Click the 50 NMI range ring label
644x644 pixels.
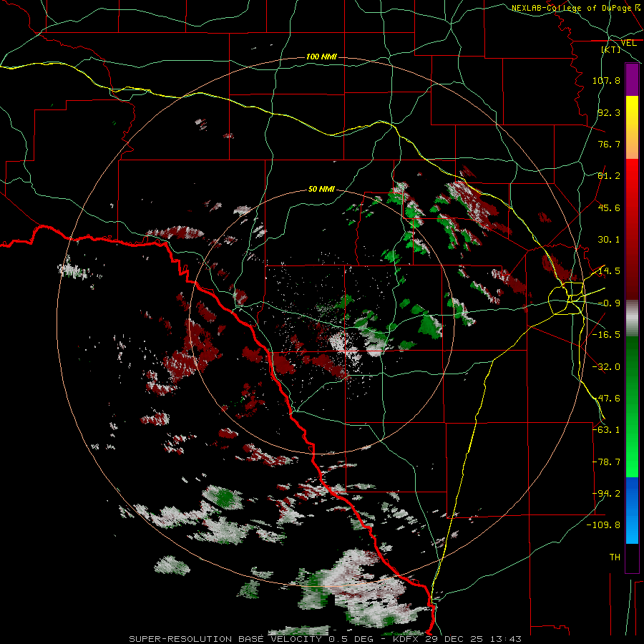[321, 189]
